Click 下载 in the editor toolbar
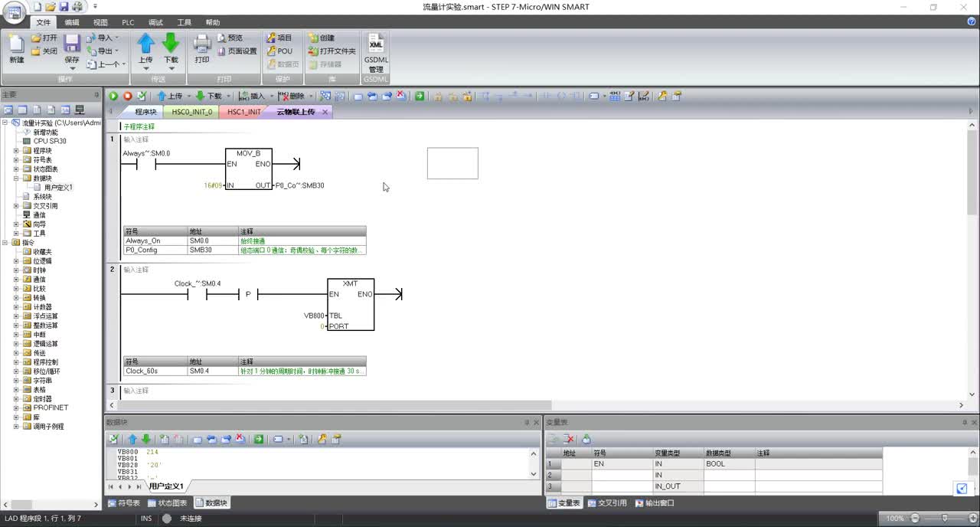This screenshot has width=980, height=527. point(208,96)
